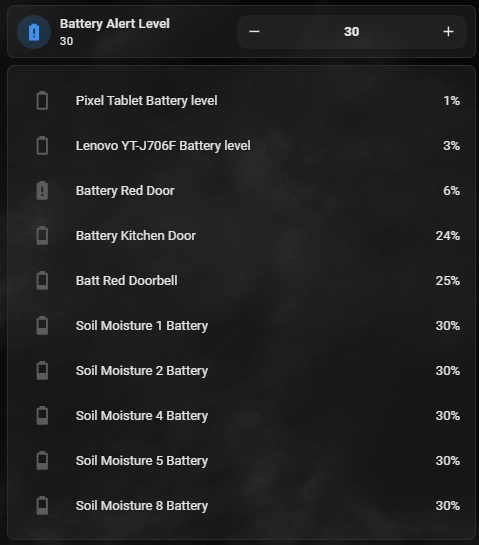479x545 pixels.
Task: Click the Soil Moisture 4 battery icon
Action: coord(42,415)
